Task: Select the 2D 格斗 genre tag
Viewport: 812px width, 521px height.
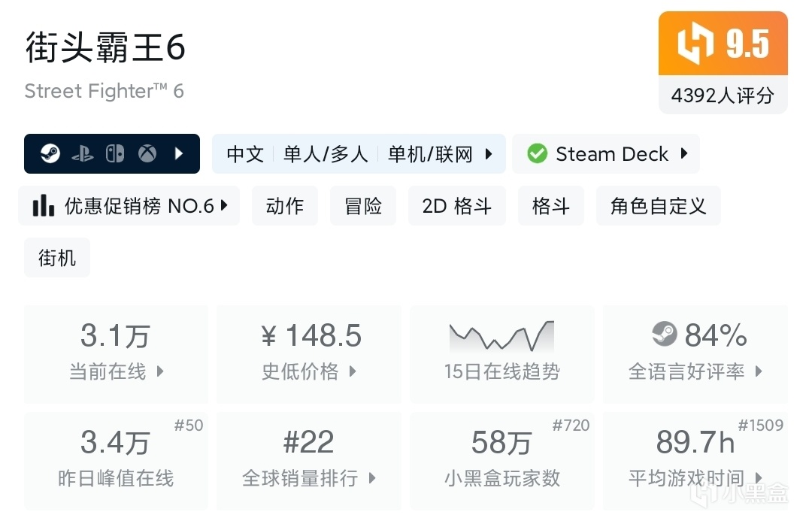Action: pos(456,206)
